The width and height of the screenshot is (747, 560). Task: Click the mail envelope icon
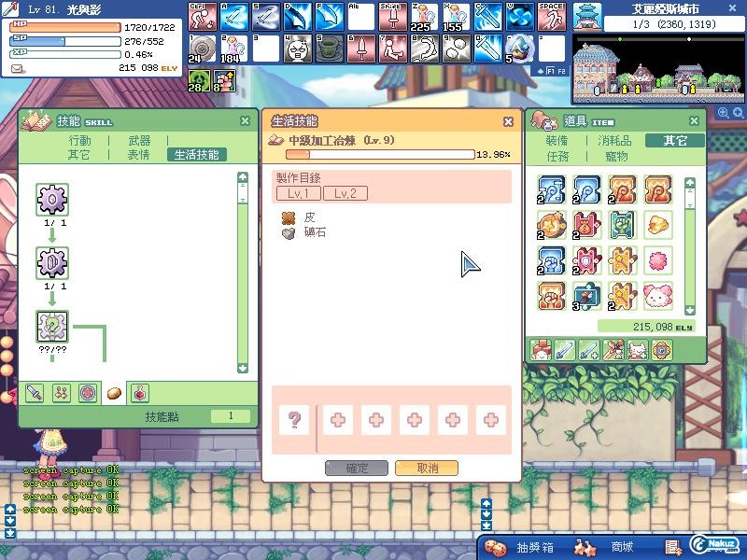point(18,69)
